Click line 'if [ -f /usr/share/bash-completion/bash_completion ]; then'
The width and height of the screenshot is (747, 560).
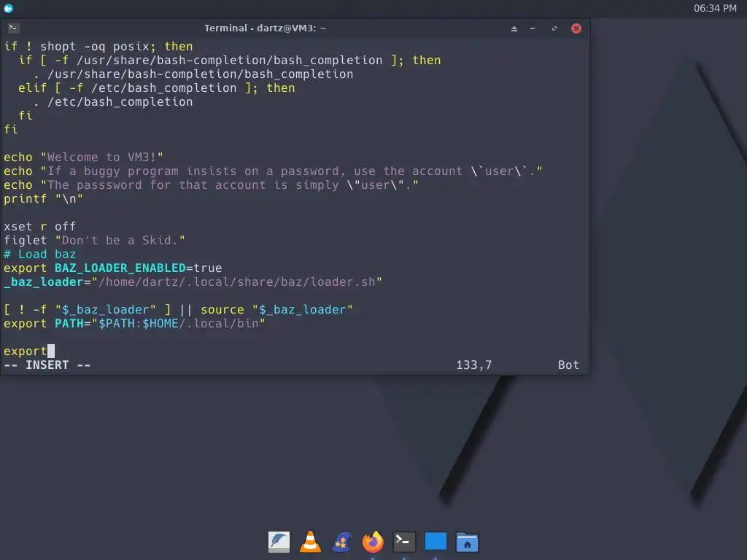[x=230, y=60]
